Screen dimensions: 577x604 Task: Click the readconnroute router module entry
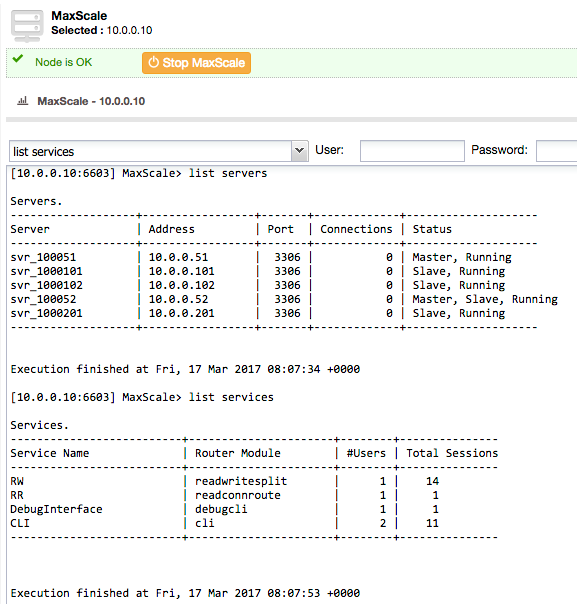coord(238,495)
